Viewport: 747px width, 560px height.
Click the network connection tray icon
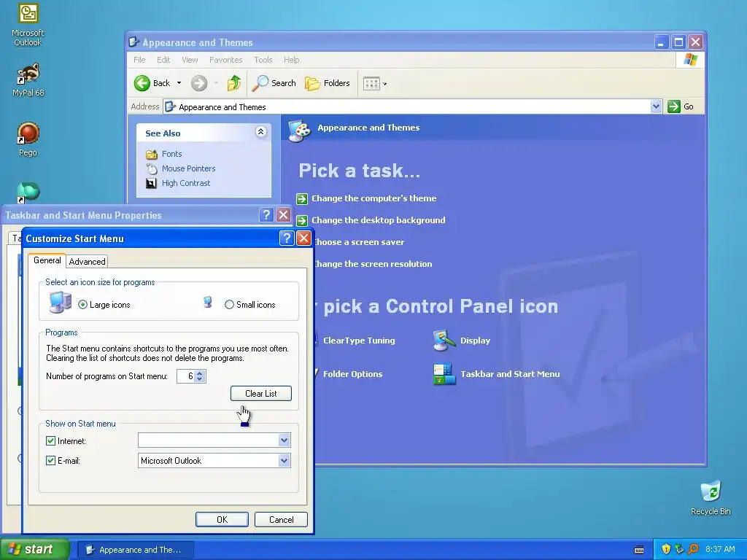(x=679, y=549)
